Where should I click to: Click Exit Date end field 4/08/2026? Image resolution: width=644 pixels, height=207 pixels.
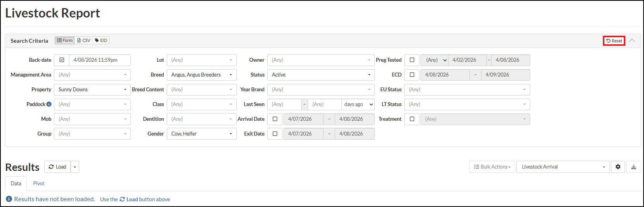355,134
